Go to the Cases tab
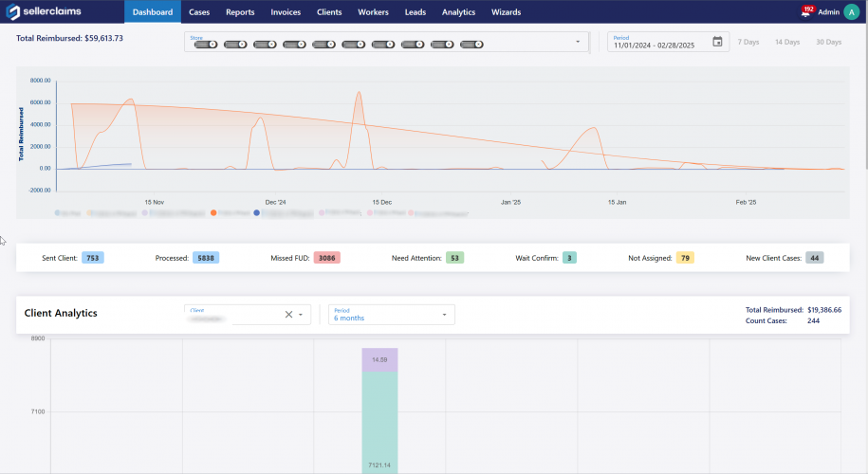The image size is (868, 474). pos(199,12)
